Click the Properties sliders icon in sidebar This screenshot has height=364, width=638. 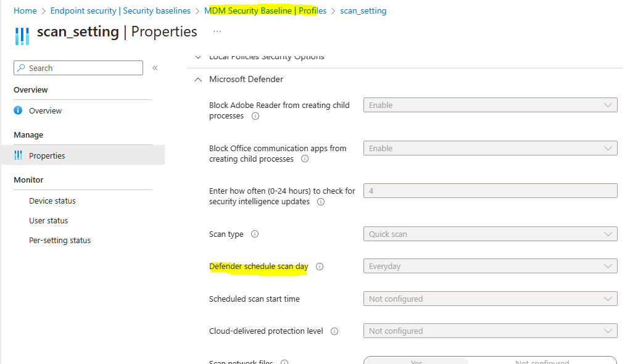18,155
